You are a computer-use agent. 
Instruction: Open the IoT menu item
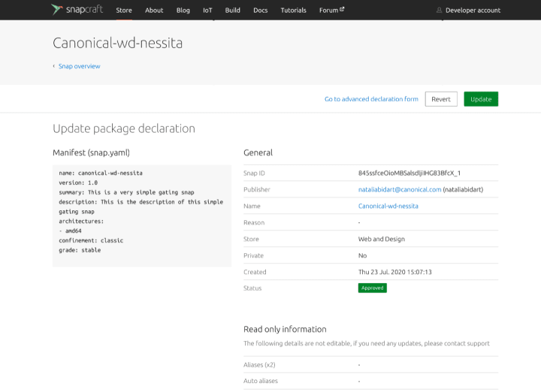[207, 11]
